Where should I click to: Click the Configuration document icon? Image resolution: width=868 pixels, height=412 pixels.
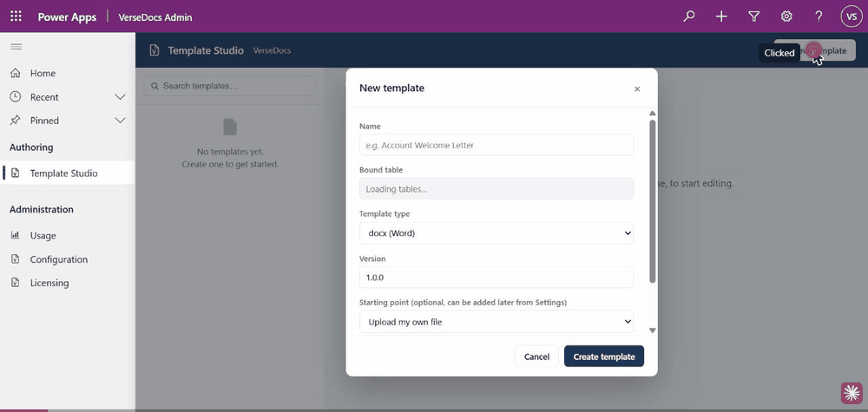pos(16,259)
